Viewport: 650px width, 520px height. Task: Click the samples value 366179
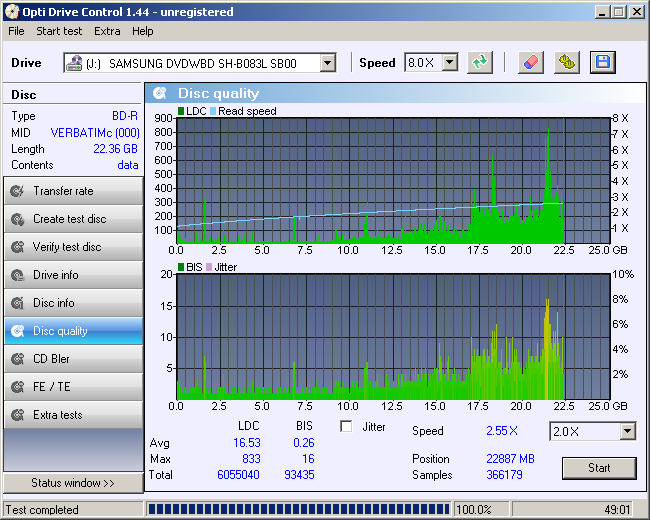504,475
